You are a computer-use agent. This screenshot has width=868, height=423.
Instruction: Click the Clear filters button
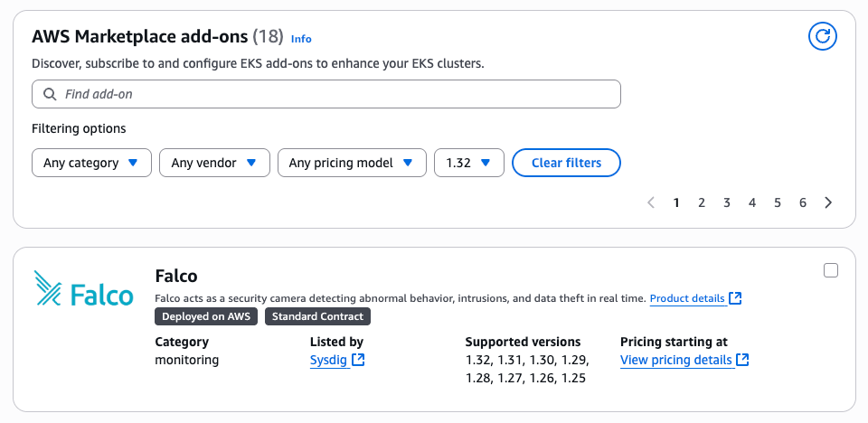tap(566, 163)
